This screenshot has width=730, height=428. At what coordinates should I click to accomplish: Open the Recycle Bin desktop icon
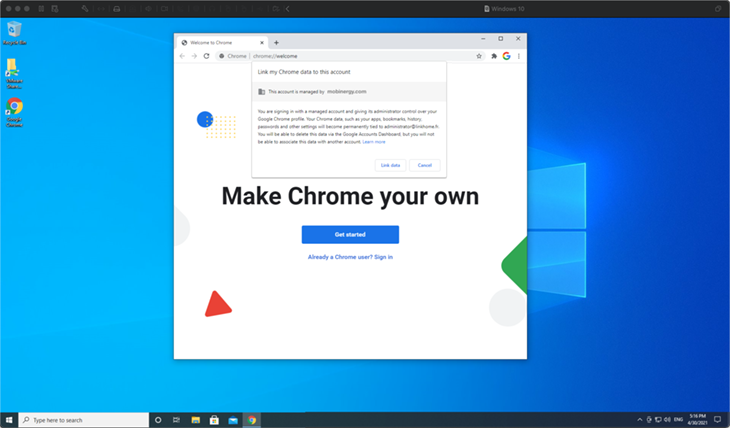pos(15,32)
